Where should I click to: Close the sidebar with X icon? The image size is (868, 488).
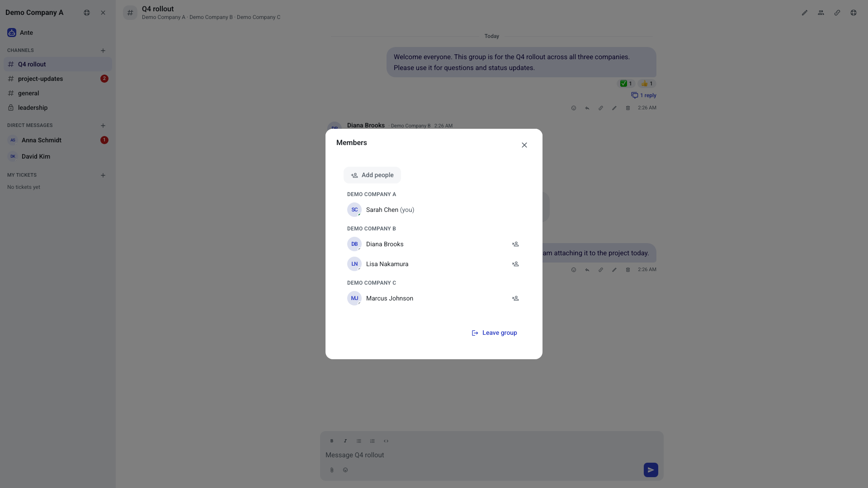point(103,13)
